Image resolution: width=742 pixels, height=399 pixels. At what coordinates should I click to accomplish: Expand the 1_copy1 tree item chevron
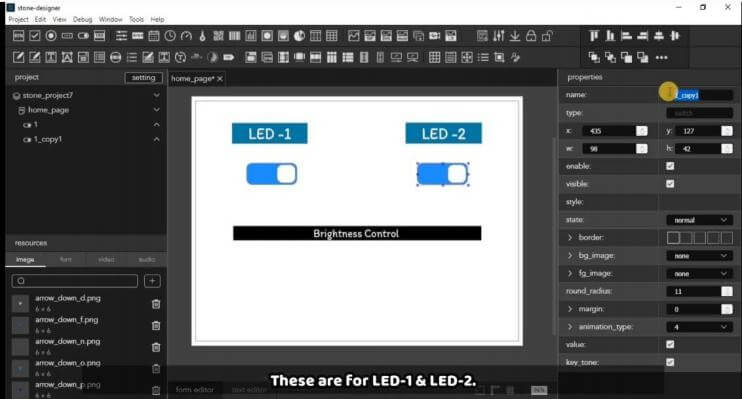tap(157, 139)
